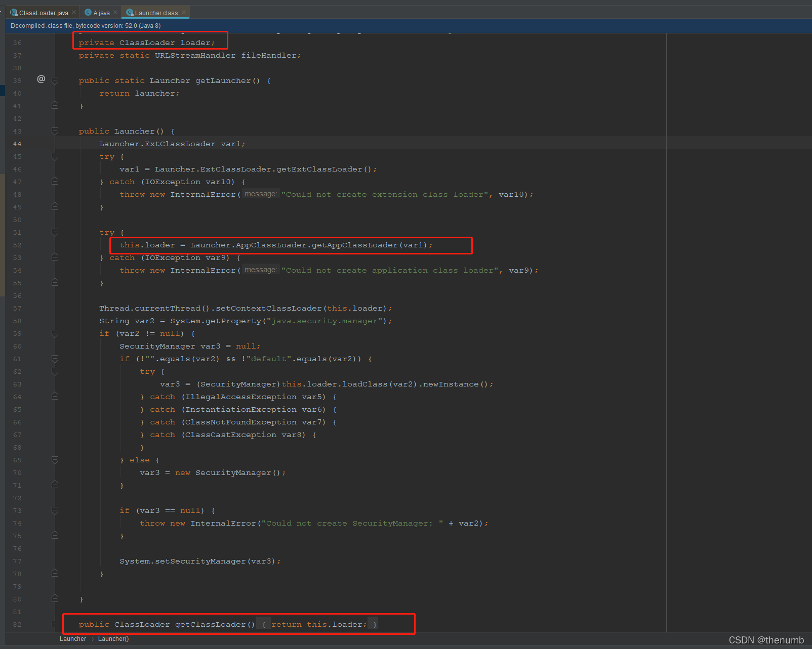Click the folded closing brace placeholder on line 82

coord(374,624)
